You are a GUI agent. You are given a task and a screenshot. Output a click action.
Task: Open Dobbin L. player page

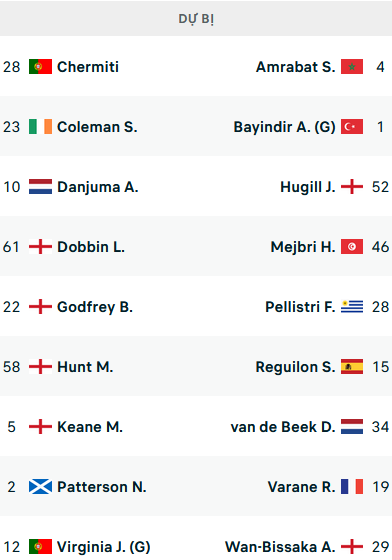91,247
